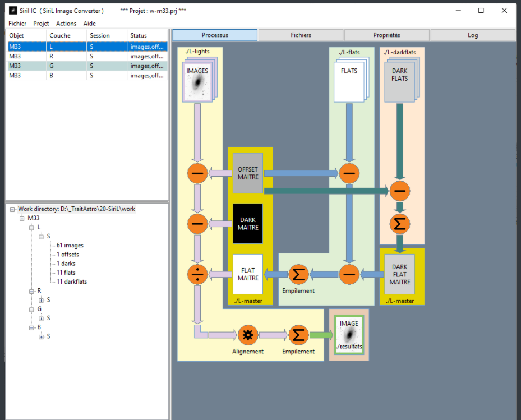The width and height of the screenshot is (521, 420).
Task: Select the '11 darkflats' tree entry
Action: coord(71,281)
